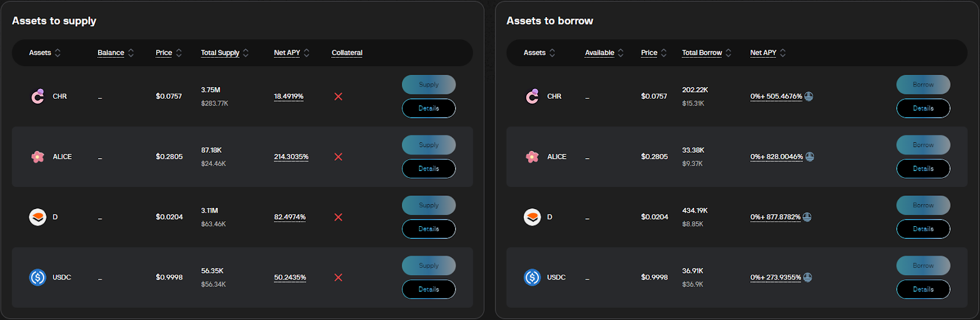Click the ALICE flower icon in supply list
Screen dimensions: 980x320
click(38, 157)
